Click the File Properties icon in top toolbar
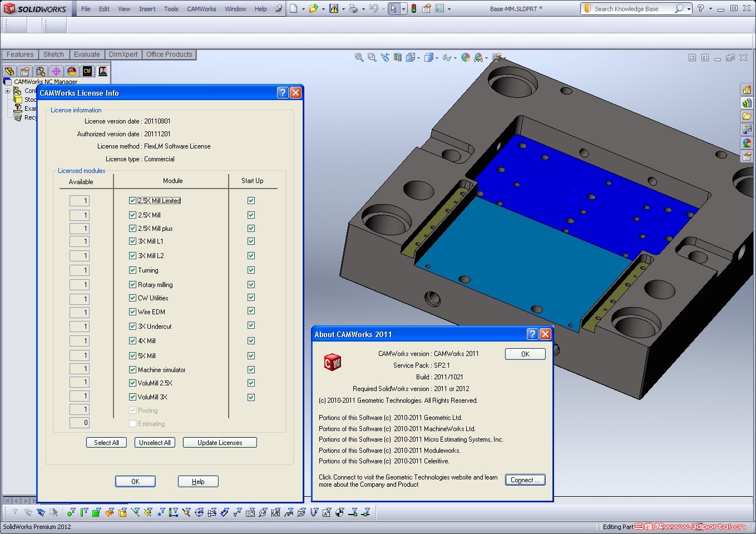Screen dimensions: 756x534 click(427, 8)
